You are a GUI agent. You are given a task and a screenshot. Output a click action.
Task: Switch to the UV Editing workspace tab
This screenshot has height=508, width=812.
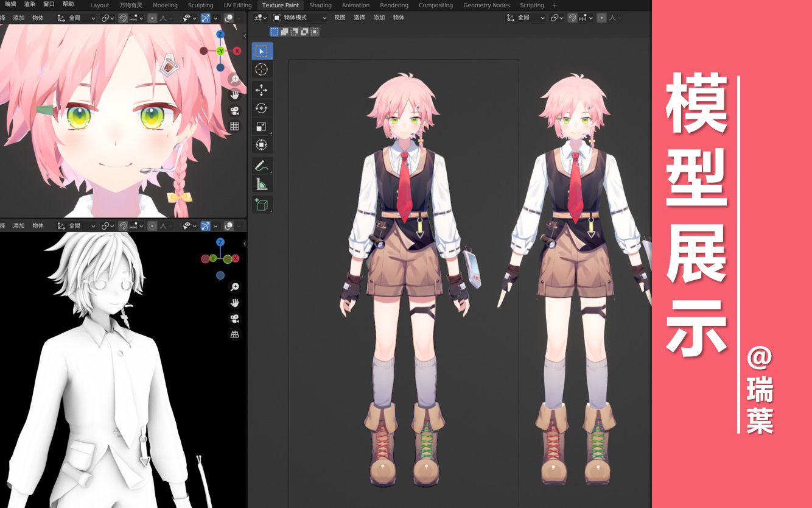(x=237, y=5)
